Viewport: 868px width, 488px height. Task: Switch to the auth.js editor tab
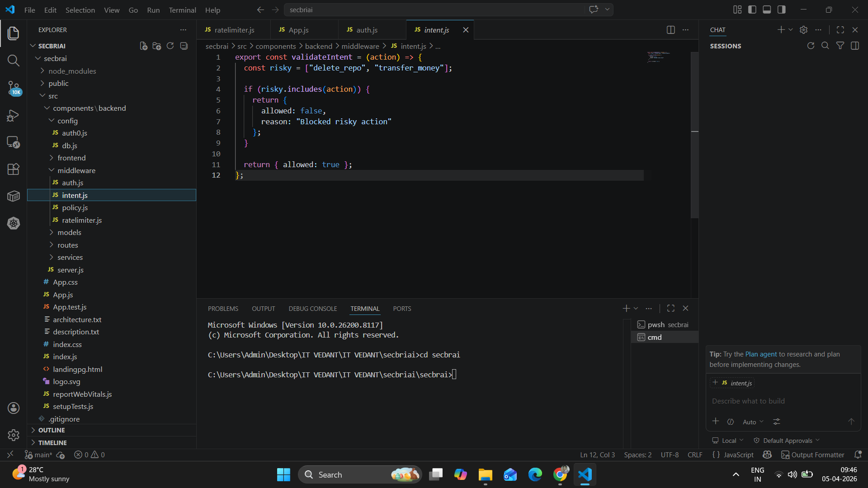click(x=366, y=30)
